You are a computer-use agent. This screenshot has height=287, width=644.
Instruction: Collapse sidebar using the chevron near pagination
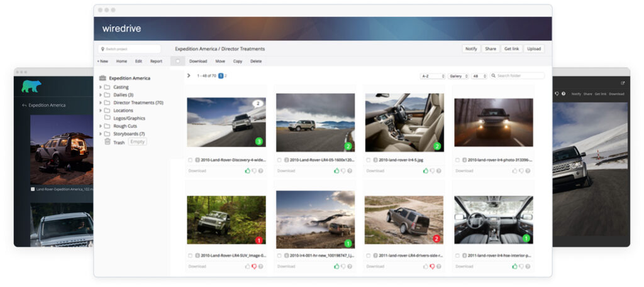click(x=189, y=76)
